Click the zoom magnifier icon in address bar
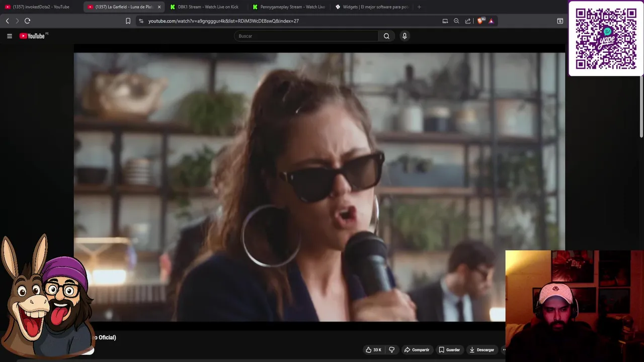Viewport: 644px width, 362px height. (x=456, y=21)
